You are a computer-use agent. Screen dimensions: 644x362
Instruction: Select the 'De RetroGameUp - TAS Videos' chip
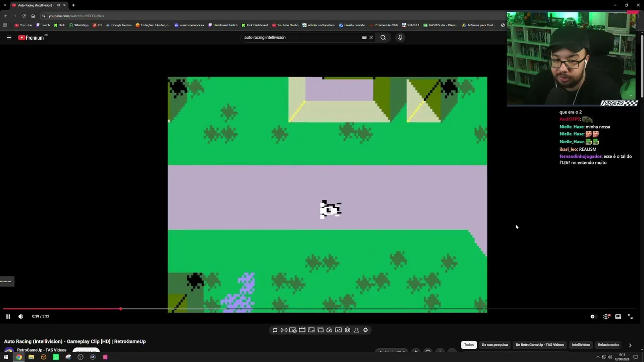tap(540, 345)
